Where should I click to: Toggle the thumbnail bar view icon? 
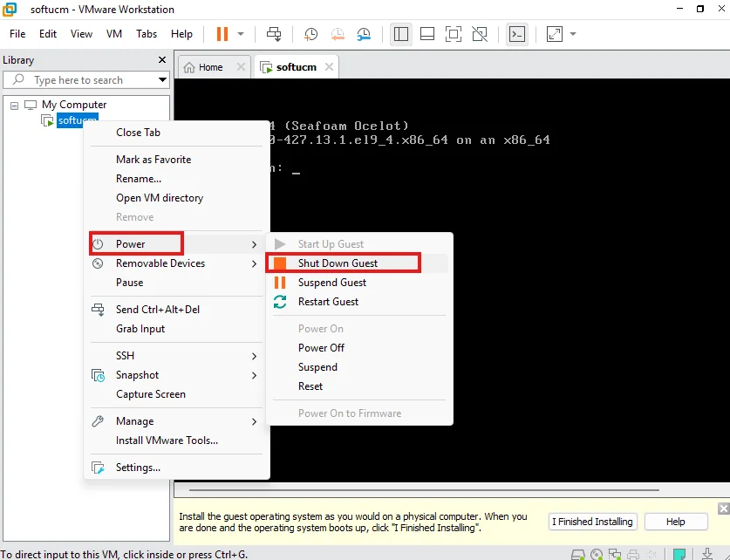(x=426, y=34)
